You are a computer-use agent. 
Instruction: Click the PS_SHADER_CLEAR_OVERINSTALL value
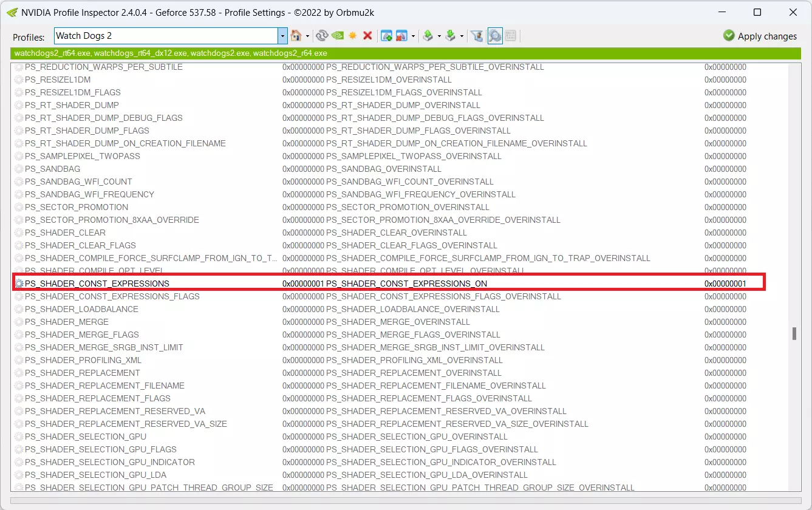coord(397,233)
